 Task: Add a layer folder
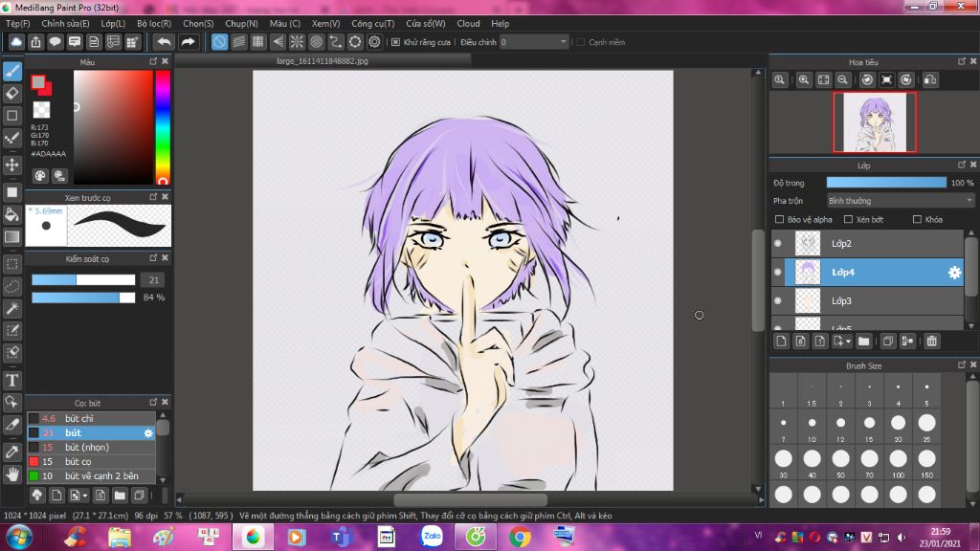tap(864, 342)
